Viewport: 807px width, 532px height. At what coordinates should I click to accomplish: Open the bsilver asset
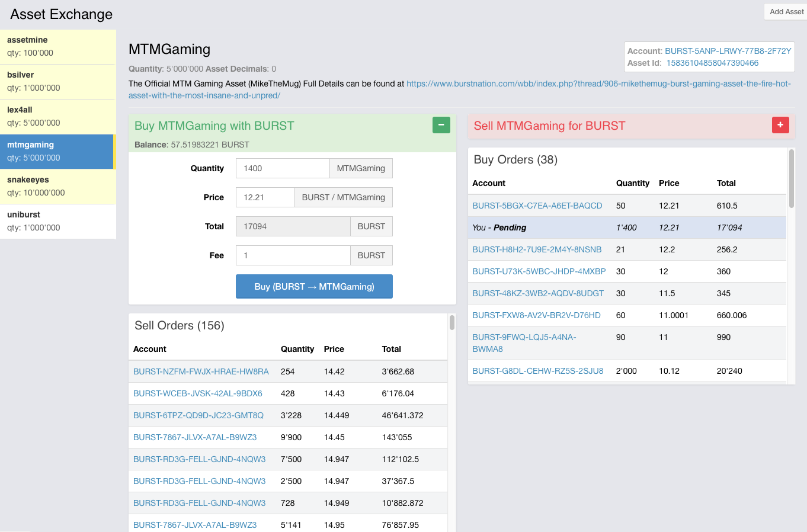57,82
